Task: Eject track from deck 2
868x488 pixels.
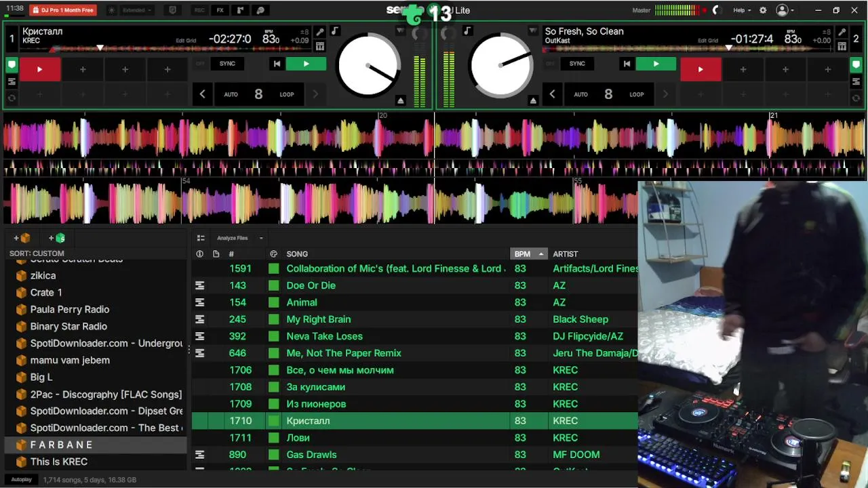Action: click(x=533, y=100)
